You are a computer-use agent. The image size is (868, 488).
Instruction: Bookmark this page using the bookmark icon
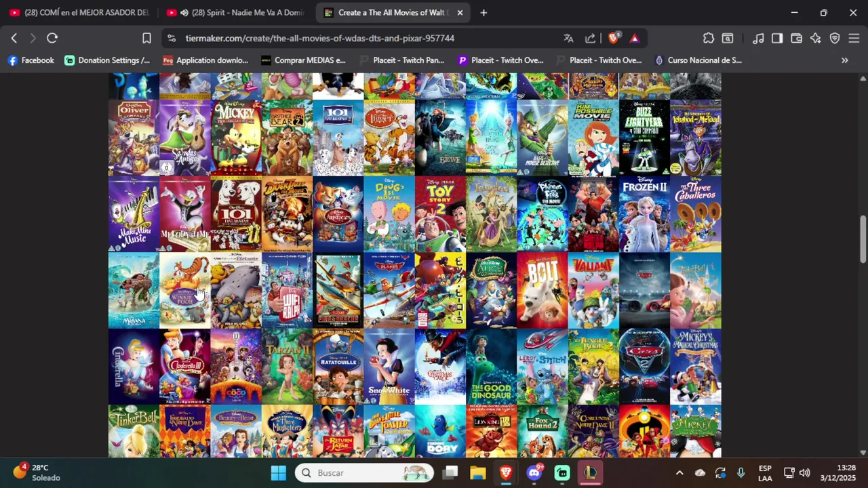tap(146, 38)
